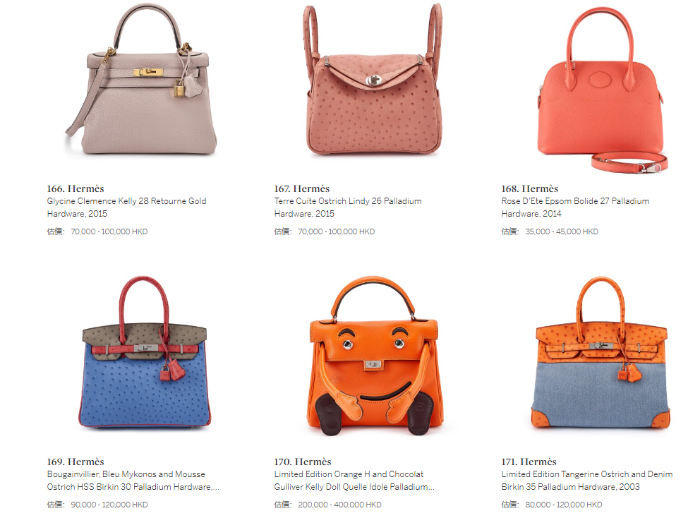Open Limited Edition Tangerine Ostrich Denim description
This screenshot has height=530, width=700.
click(x=587, y=480)
